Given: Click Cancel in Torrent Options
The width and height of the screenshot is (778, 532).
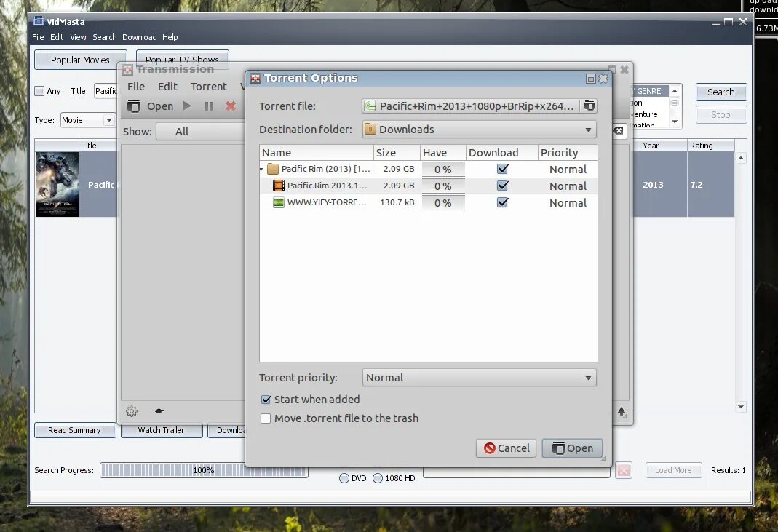Looking at the screenshot, I should (x=506, y=448).
